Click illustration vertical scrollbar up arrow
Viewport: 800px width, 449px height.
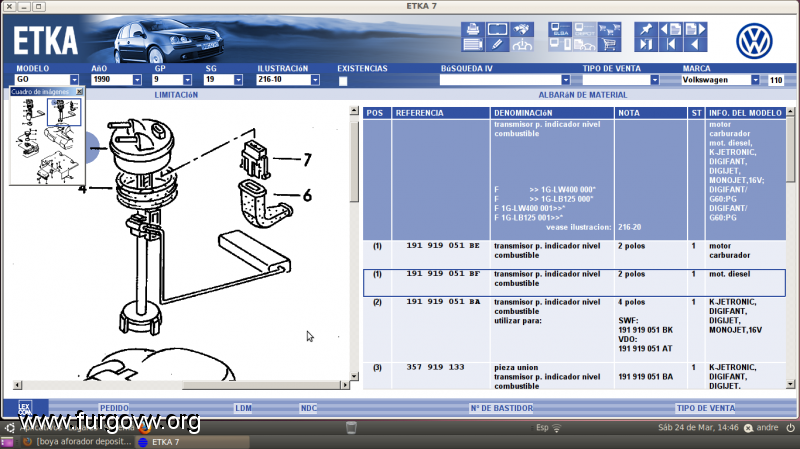354,111
